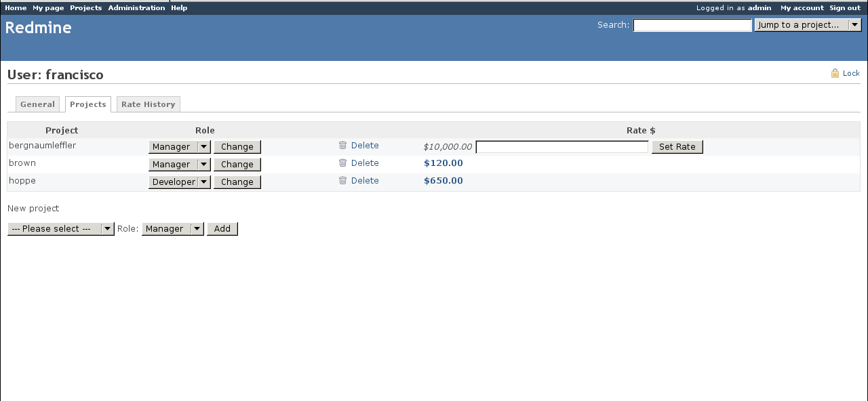Image resolution: width=868 pixels, height=401 pixels.
Task: Click the $650.00 rate link
Action: (x=443, y=181)
